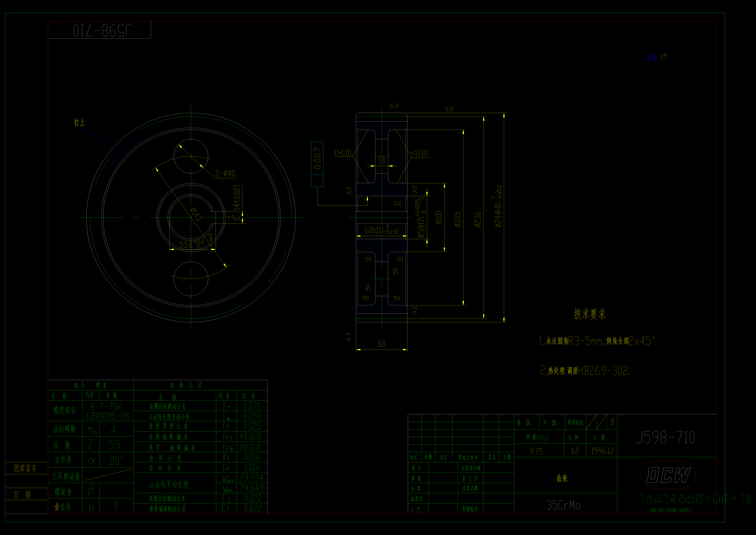Click the module value "4" in the 法向模数 row

(113, 430)
